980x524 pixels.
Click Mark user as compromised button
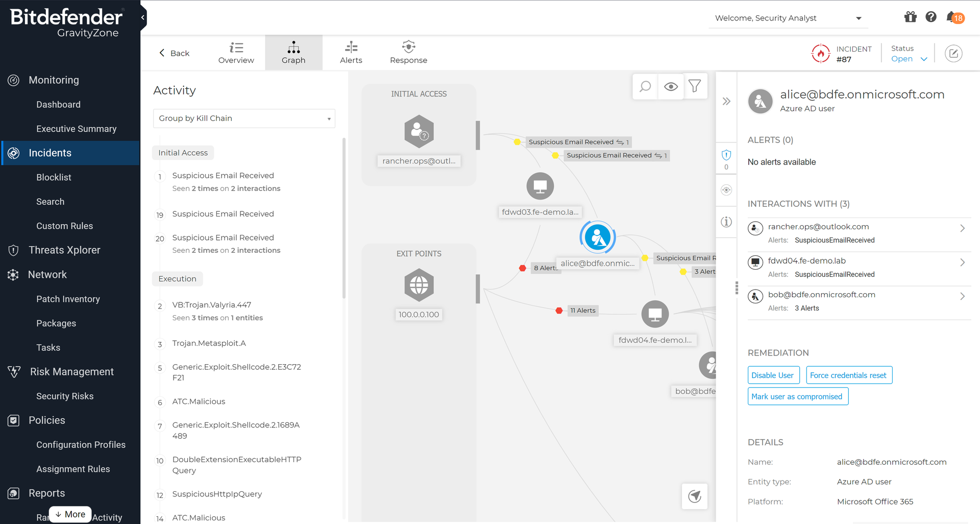[797, 397]
